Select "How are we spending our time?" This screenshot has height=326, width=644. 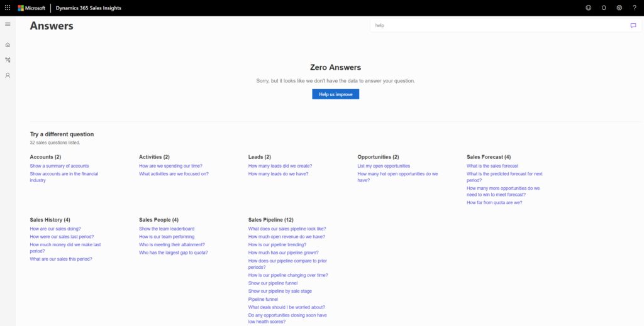point(170,166)
